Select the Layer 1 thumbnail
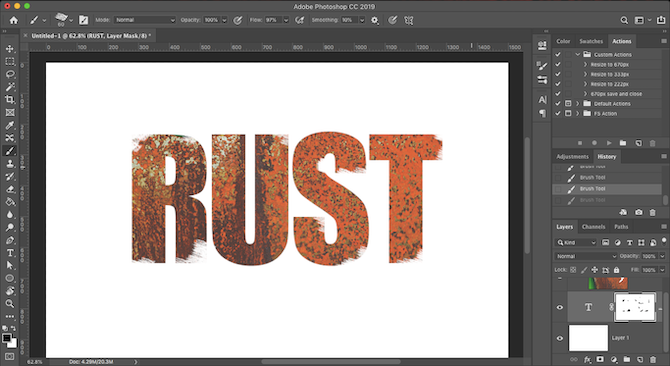The image size is (670, 366). tap(588, 338)
